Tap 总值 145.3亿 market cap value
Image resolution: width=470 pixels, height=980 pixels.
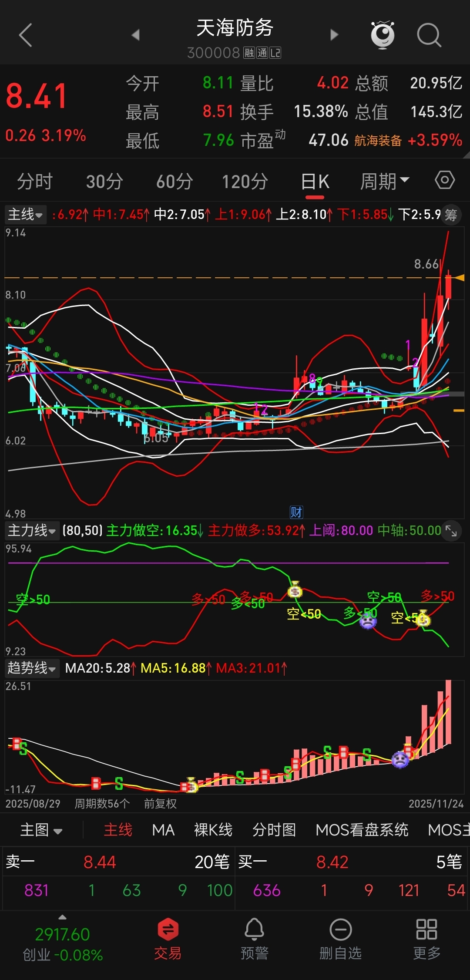436,111
